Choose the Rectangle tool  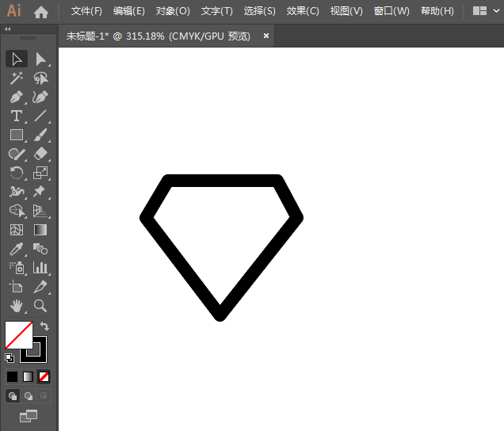(16, 135)
